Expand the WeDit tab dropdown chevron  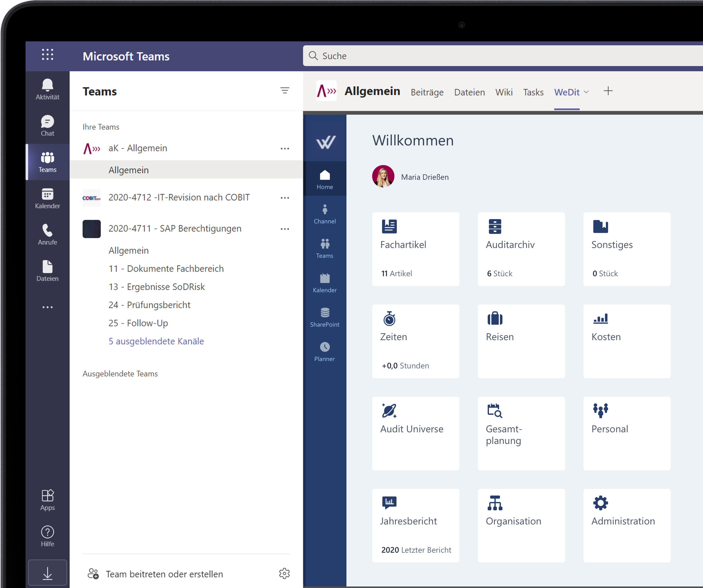tap(586, 92)
